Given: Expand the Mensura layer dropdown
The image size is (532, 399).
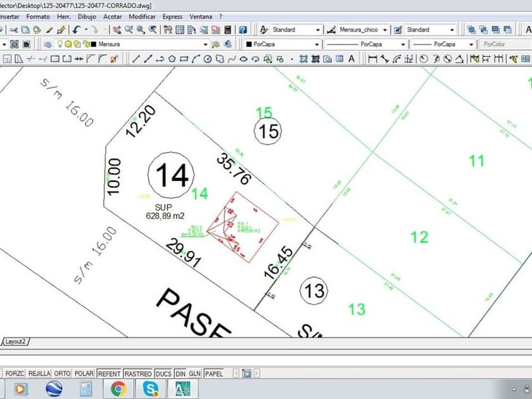Looking at the screenshot, I should click(204, 44).
